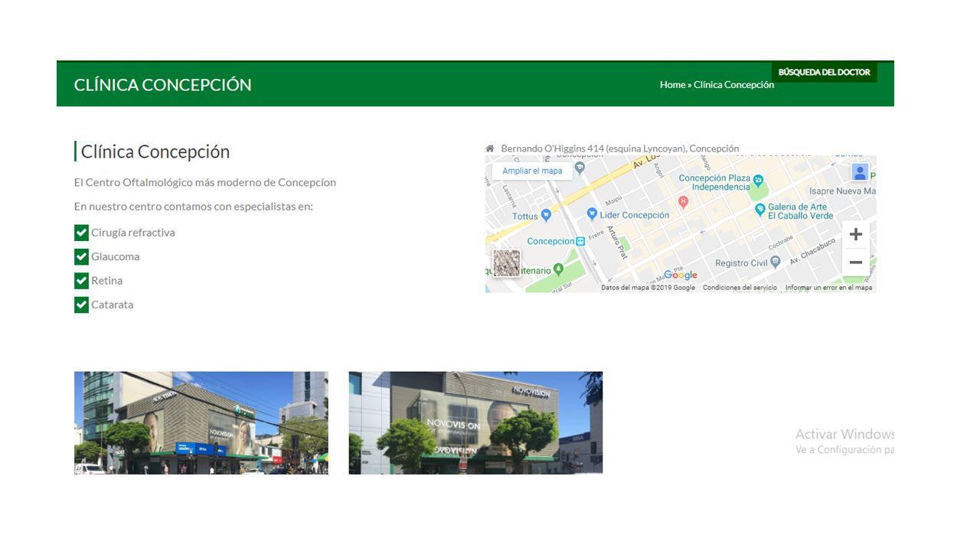Click the green check icon beside Retina
The image size is (980, 551).
[81, 281]
